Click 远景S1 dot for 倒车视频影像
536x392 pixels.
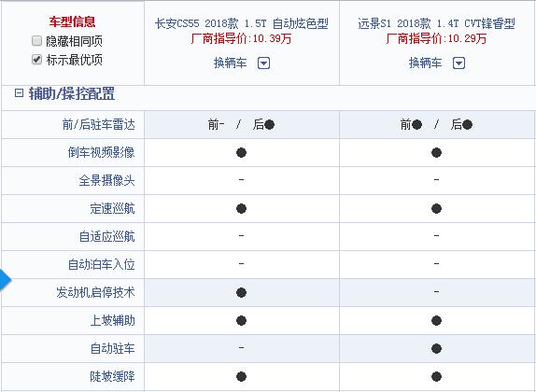pyautogui.click(x=436, y=152)
